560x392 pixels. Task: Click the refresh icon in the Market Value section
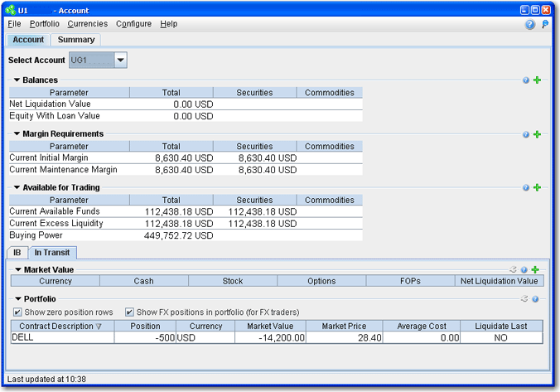tap(514, 269)
